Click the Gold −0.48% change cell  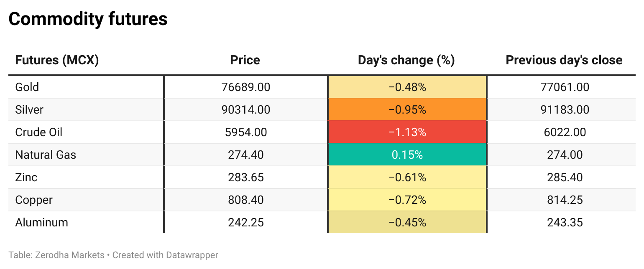[407, 87]
